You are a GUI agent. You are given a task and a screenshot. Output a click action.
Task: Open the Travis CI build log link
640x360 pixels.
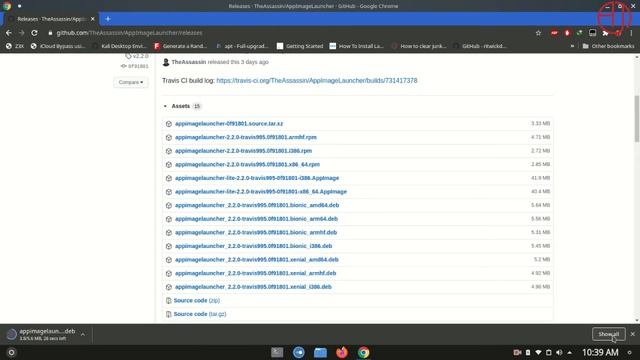[x=317, y=80]
